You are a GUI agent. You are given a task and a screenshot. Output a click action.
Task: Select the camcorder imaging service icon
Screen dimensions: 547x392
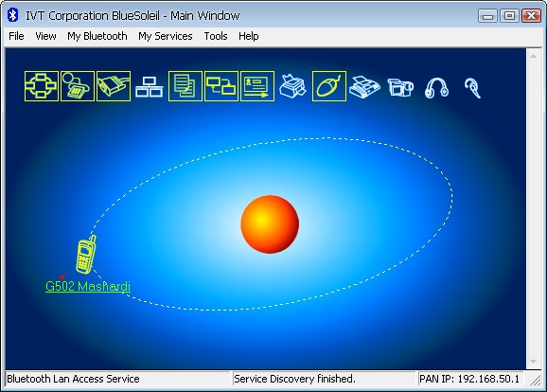pos(400,87)
